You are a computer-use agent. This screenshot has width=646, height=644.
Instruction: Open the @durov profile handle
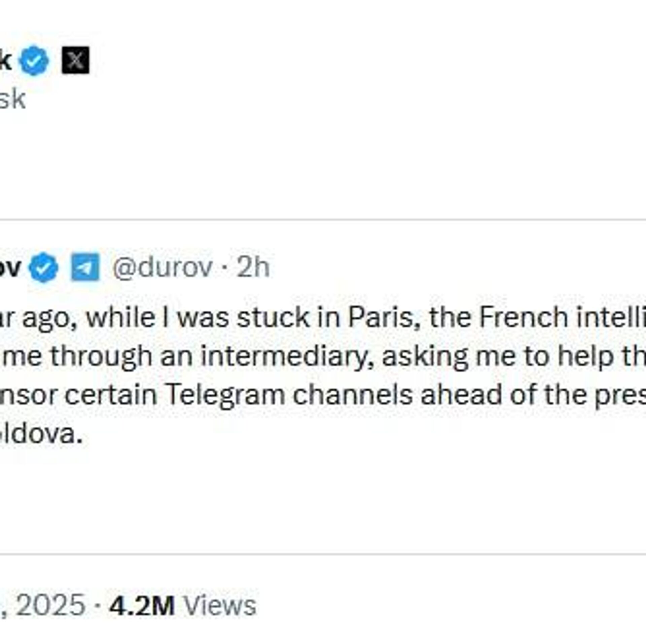click(x=163, y=267)
